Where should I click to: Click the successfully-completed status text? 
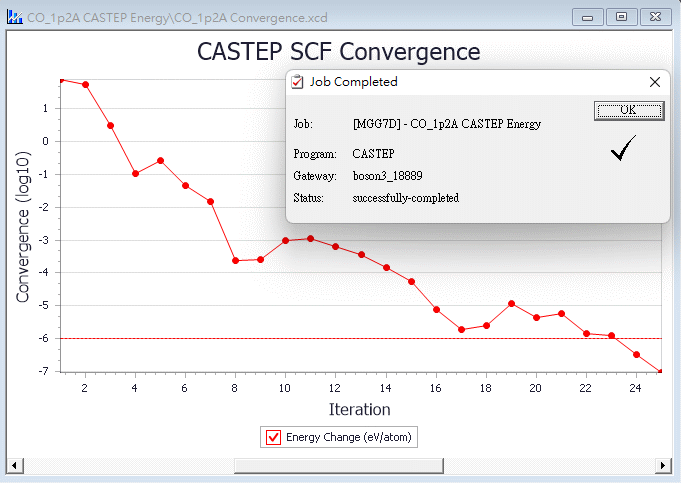pyautogui.click(x=405, y=198)
